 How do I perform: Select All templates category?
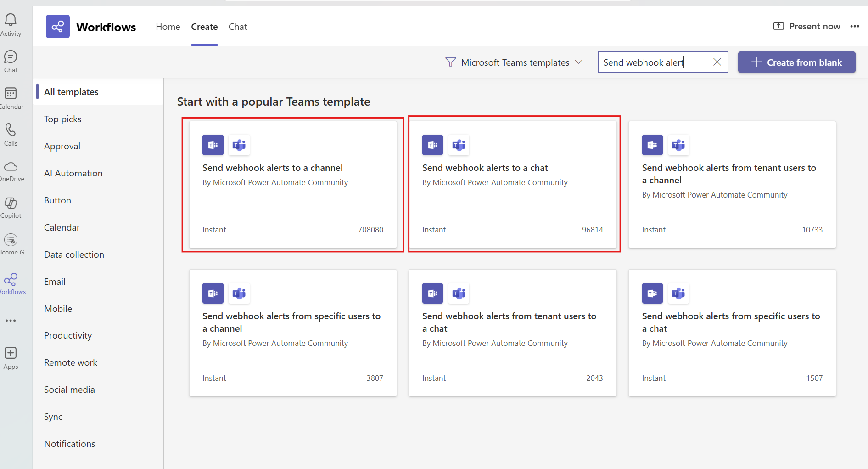[x=99, y=92]
